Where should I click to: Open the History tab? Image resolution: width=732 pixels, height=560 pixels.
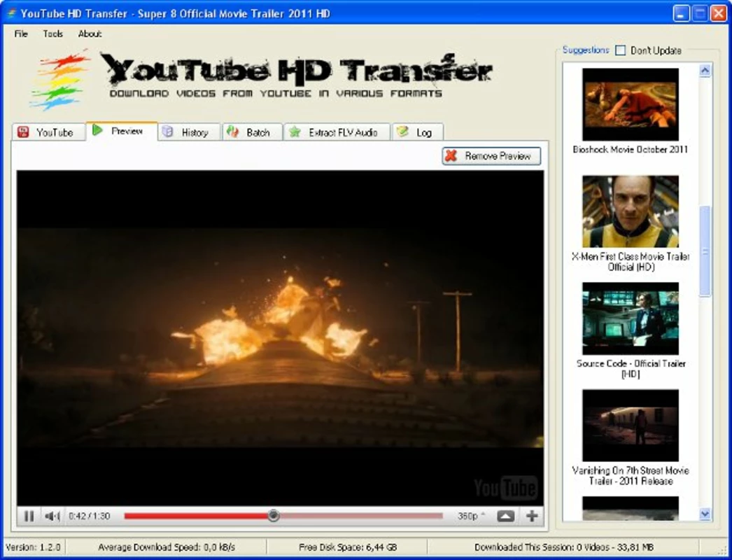pyautogui.click(x=190, y=132)
